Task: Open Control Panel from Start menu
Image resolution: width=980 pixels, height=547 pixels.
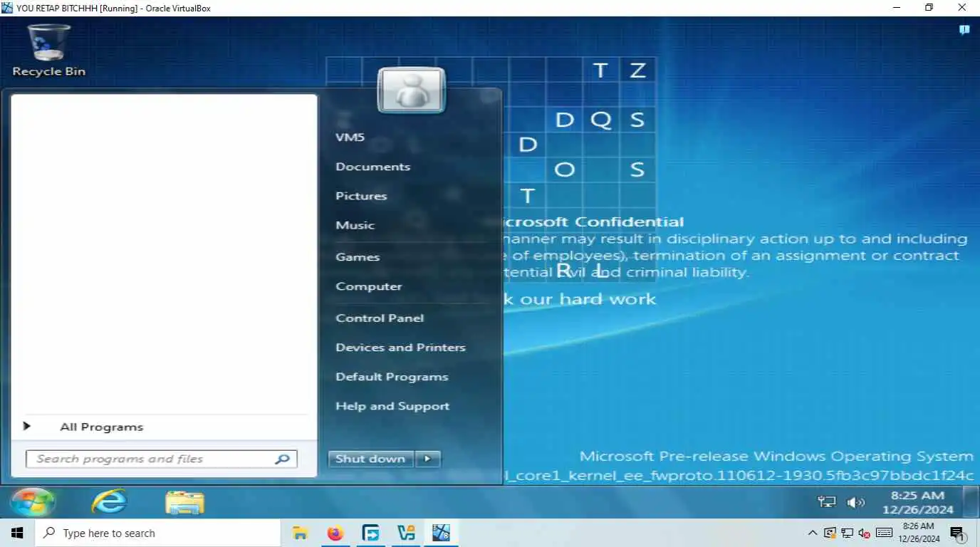Action: pos(380,318)
